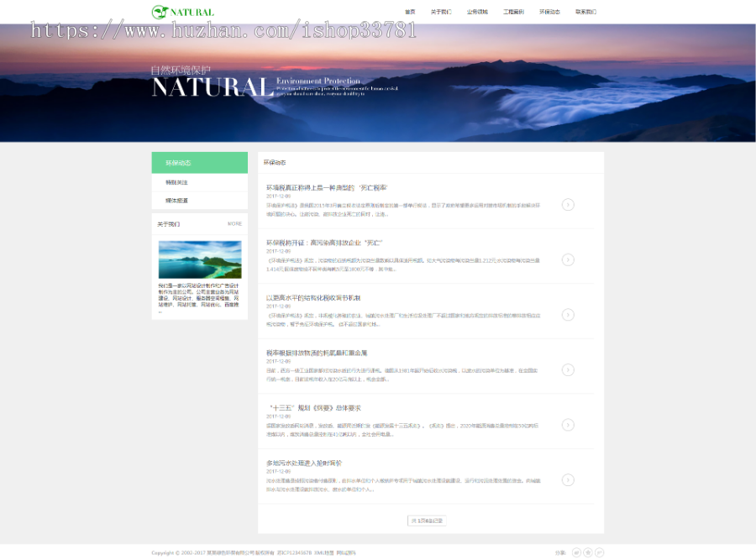The width and height of the screenshot is (756, 560).
Task: Click arrow icon beside 多地污水处理 article
Action: [x=568, y=479]
